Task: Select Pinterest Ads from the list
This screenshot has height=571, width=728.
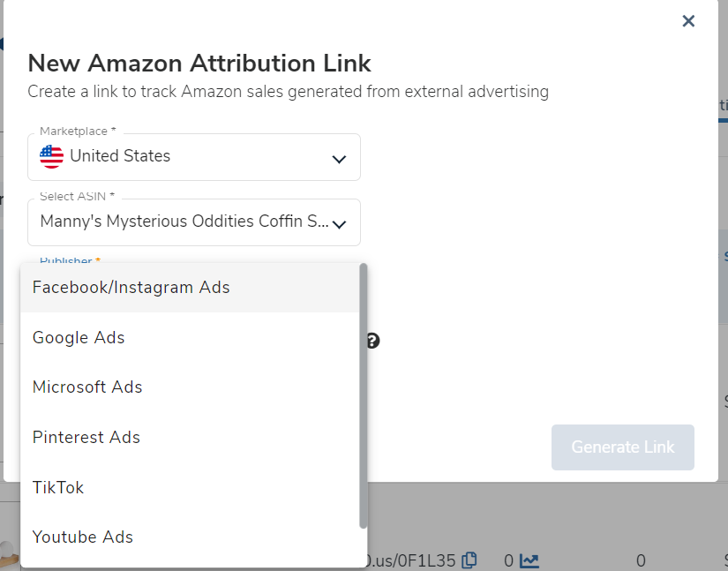Action: [86, 438]
